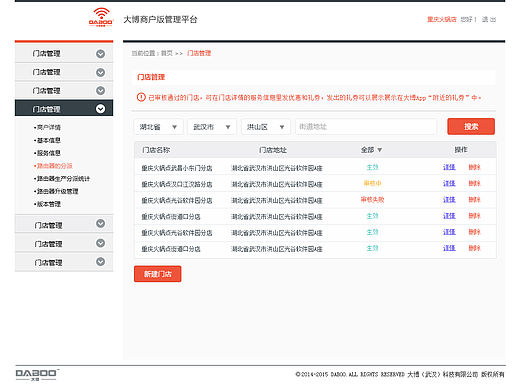Open 服务信息 in the sidebar submenu

coord(48,153)
